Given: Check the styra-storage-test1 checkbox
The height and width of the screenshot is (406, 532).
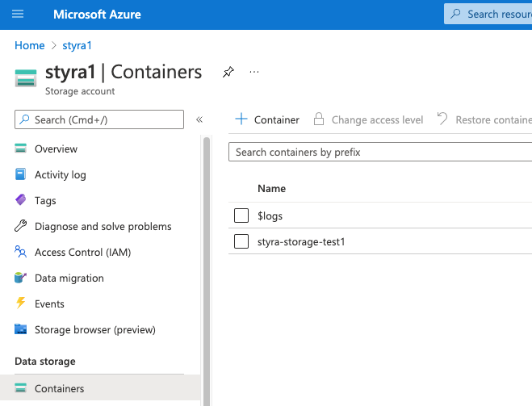Looking at the screenshot, I should (x=241, y=241).
